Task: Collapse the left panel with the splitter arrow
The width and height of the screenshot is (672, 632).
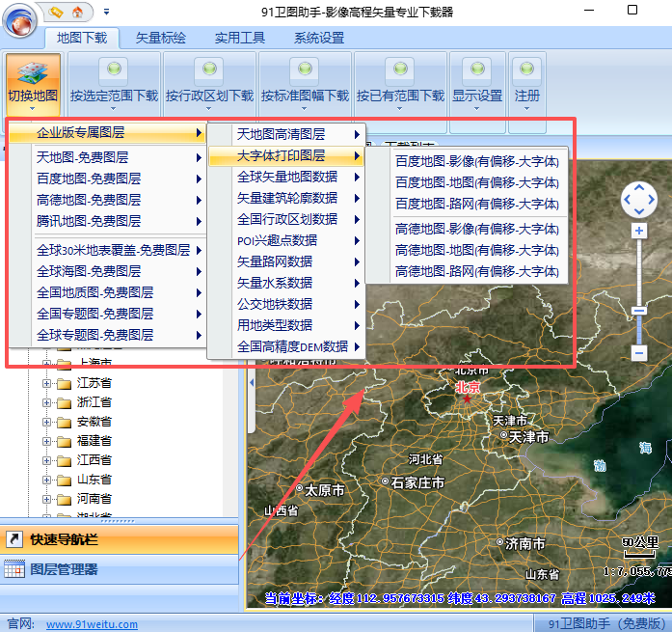Action: point(252,382)
